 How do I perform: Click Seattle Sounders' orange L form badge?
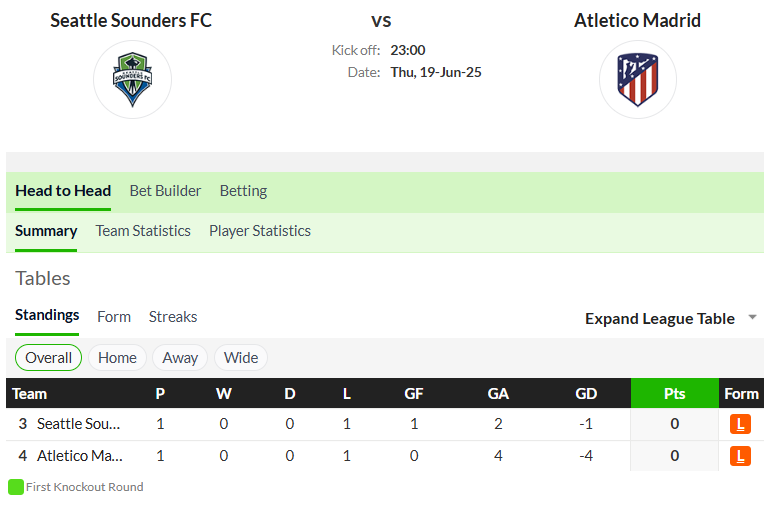pyautogui.click(x=740, y=424)
